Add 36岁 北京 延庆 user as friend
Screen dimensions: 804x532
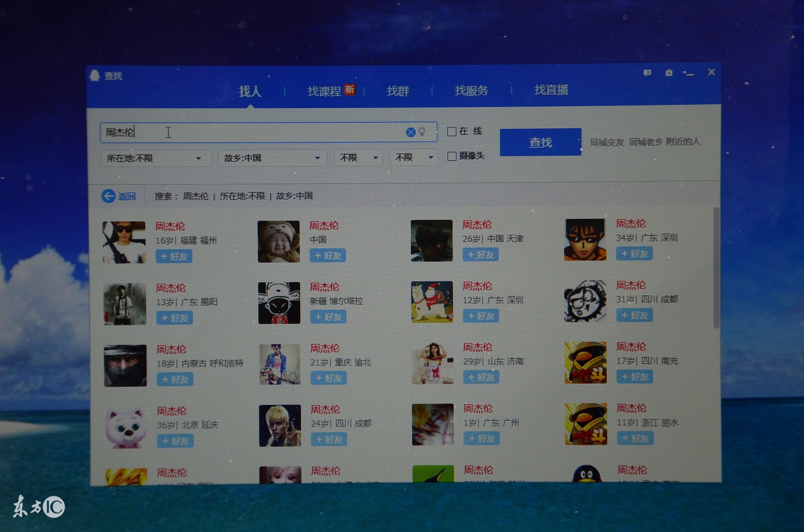175,441
